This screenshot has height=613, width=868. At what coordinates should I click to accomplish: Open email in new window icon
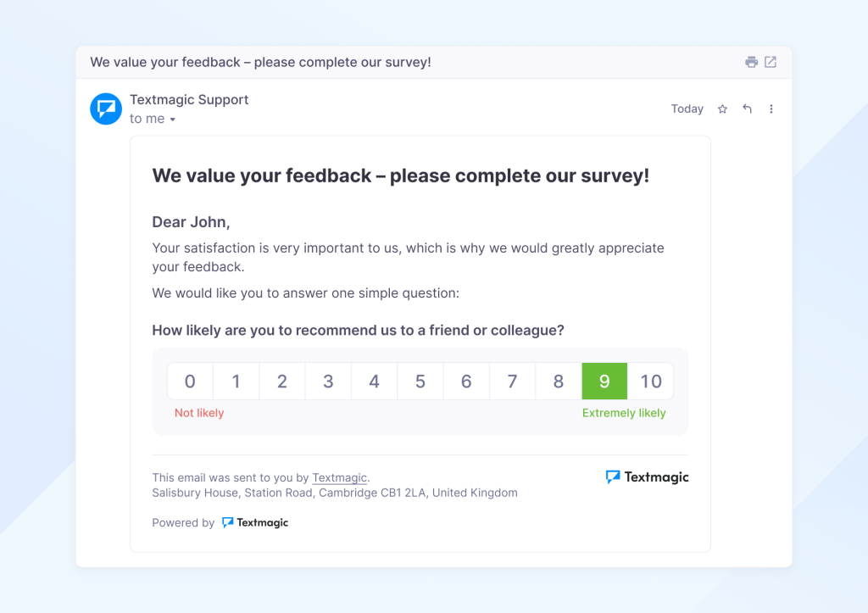(771, 62)
